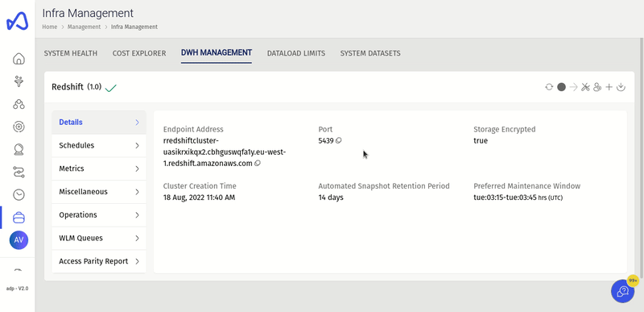The width and height of the screenshot is (644, 312).
Task: Go to Home breadcrumb link
Action: click(49, 27)
